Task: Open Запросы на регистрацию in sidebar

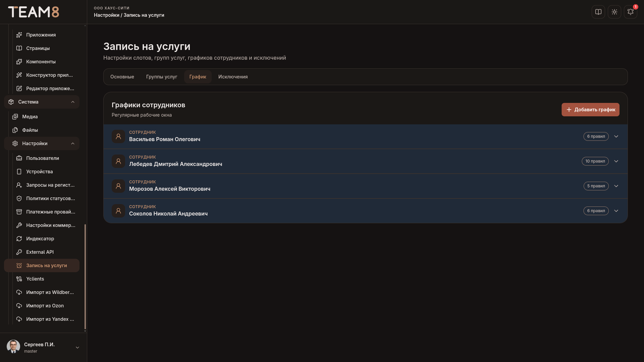Action: coord(46,185)
